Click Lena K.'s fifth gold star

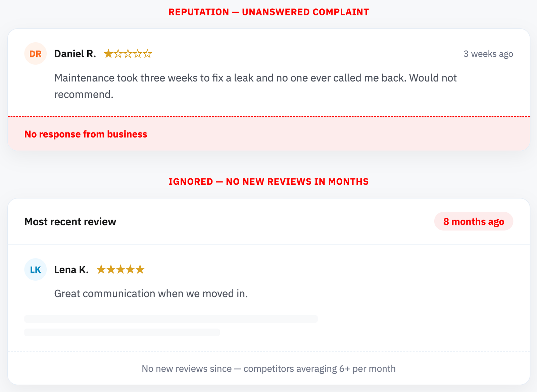coord(140,269)
